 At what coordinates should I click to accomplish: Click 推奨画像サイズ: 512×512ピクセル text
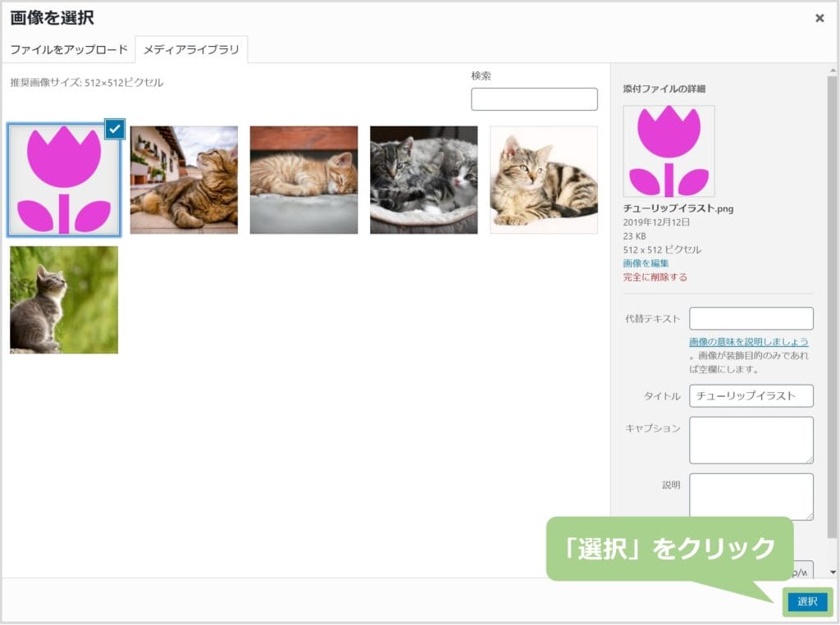point(87,83)
